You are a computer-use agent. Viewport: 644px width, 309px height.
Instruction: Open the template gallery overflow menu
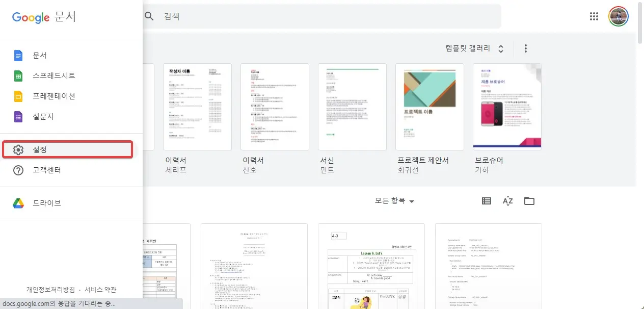point(525,48)
